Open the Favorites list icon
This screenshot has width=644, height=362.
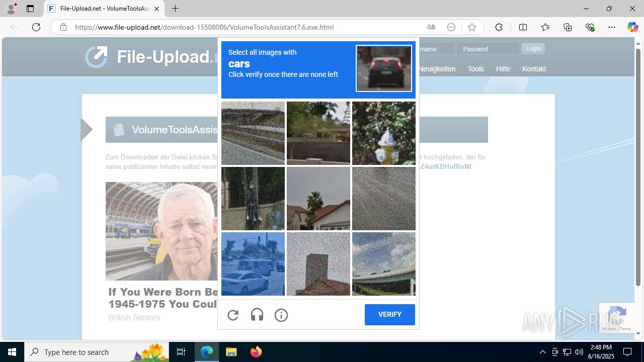[x=545, y=27]
